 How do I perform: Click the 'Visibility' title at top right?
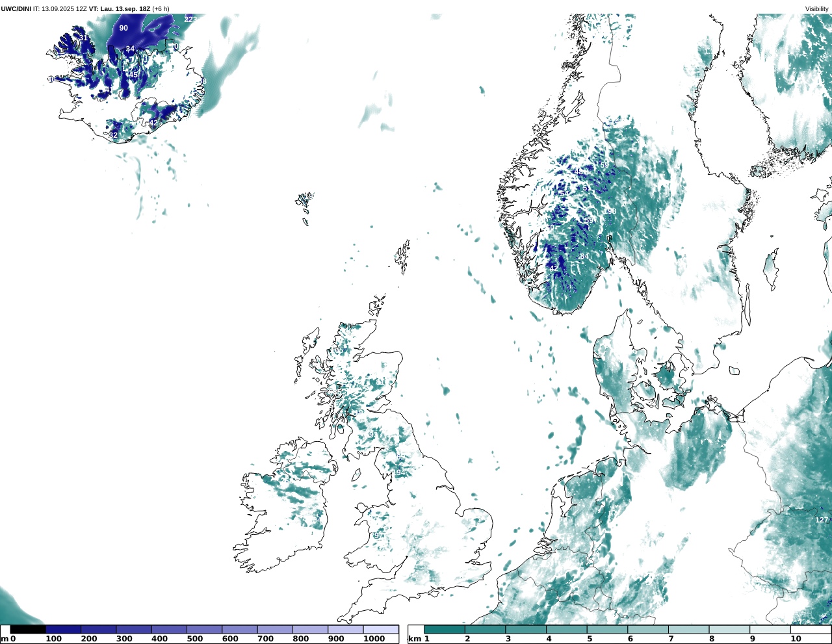(x=816, y=8)
